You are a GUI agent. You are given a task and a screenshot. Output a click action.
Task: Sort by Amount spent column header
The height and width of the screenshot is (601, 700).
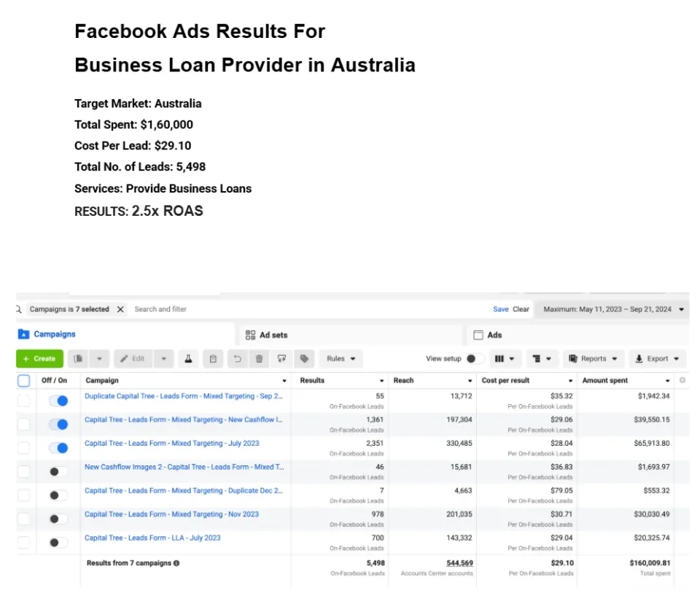coord(626,381)
